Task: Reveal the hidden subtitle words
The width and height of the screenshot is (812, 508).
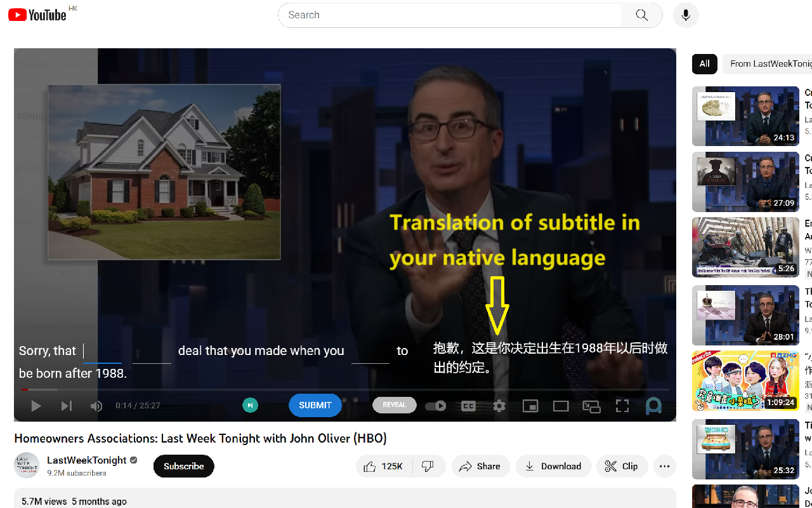Action: coord(395,405)
